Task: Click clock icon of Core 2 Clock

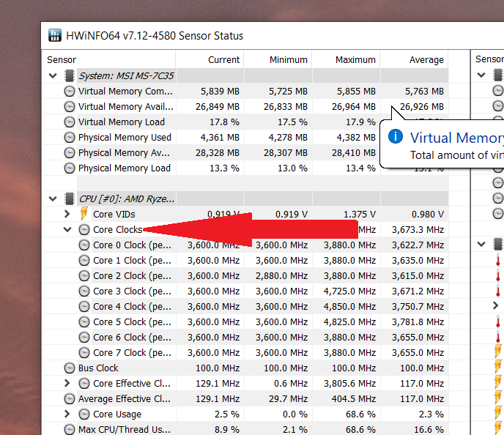Action: (x=84, y=275)
